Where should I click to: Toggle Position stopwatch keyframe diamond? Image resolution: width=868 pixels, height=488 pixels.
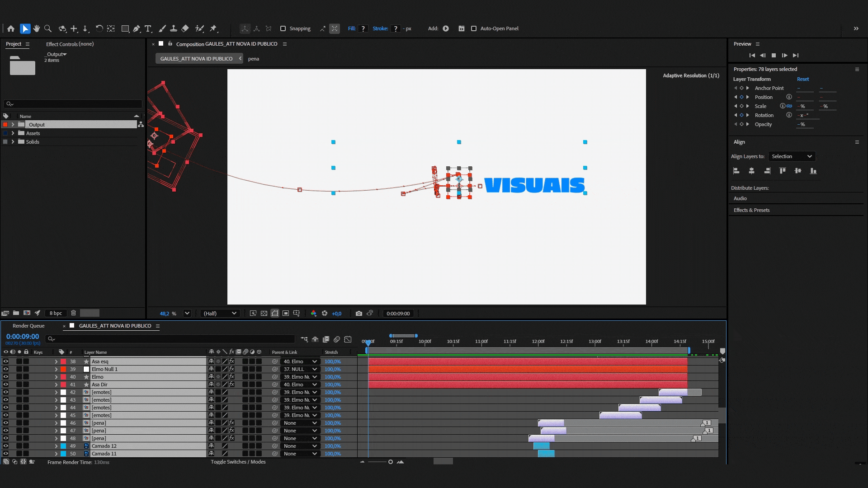pyautogui.click(x=741, y=97)
